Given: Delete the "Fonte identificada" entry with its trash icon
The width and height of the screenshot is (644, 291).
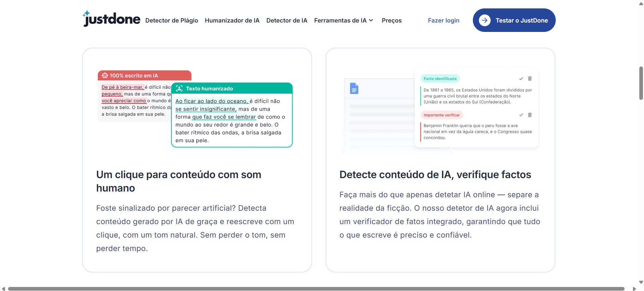Looking at the screenshot, I should coord(530,79).
